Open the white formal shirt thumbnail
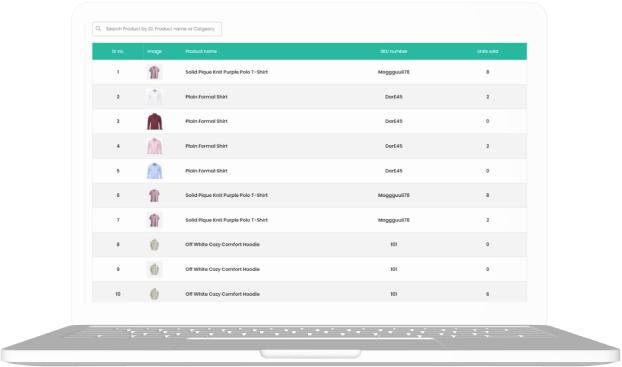The image size is (622, 367). (154, 97)
